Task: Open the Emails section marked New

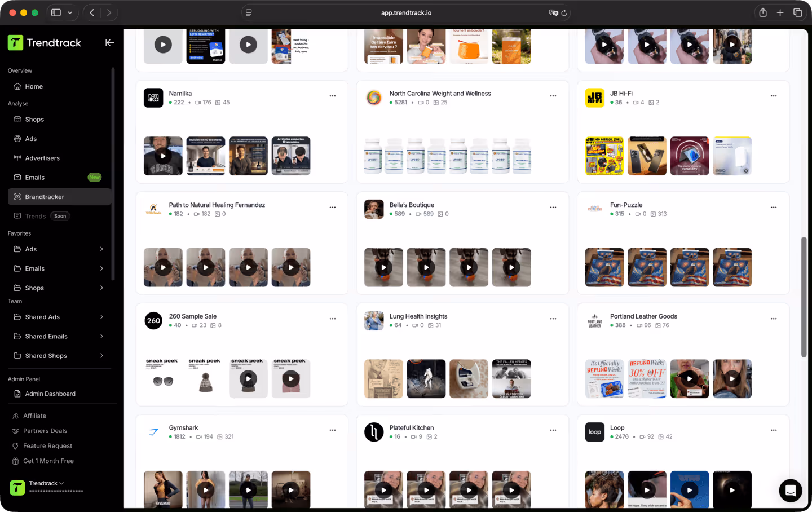Action: pyautogui.click(x=34, y=177)
